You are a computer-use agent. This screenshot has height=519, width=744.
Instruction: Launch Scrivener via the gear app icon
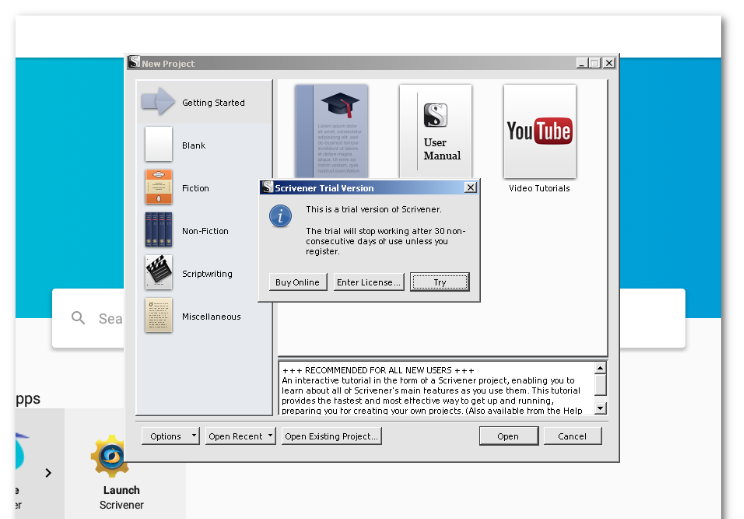111,456
